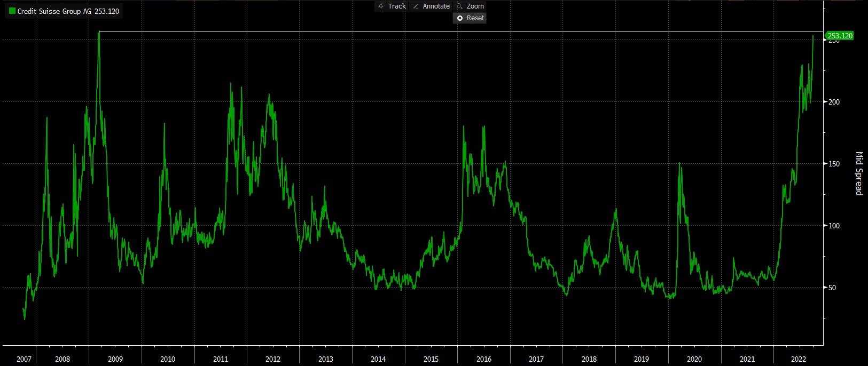Select the Zoom tool
The image size is (868, 366).
click(x=470, y=6)
